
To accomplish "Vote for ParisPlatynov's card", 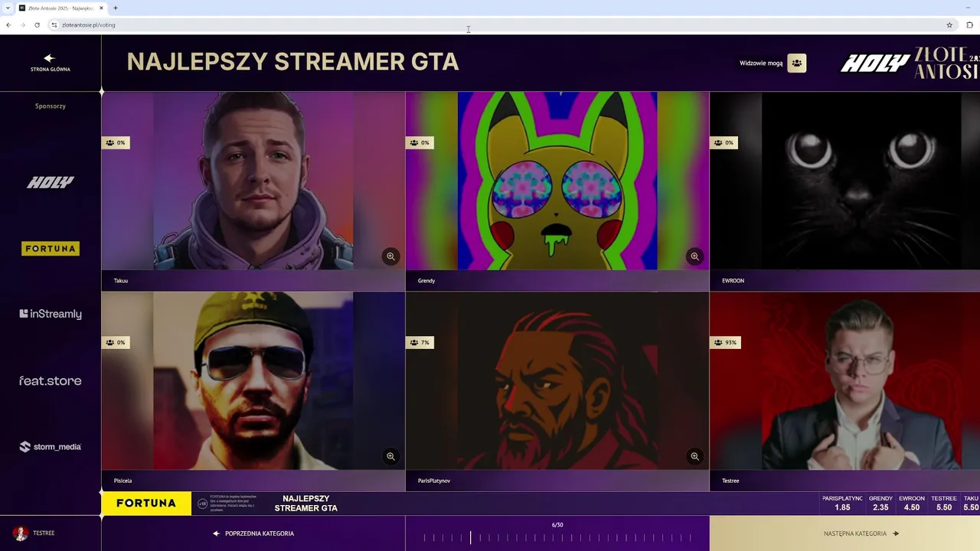I will tap(557, 380).
